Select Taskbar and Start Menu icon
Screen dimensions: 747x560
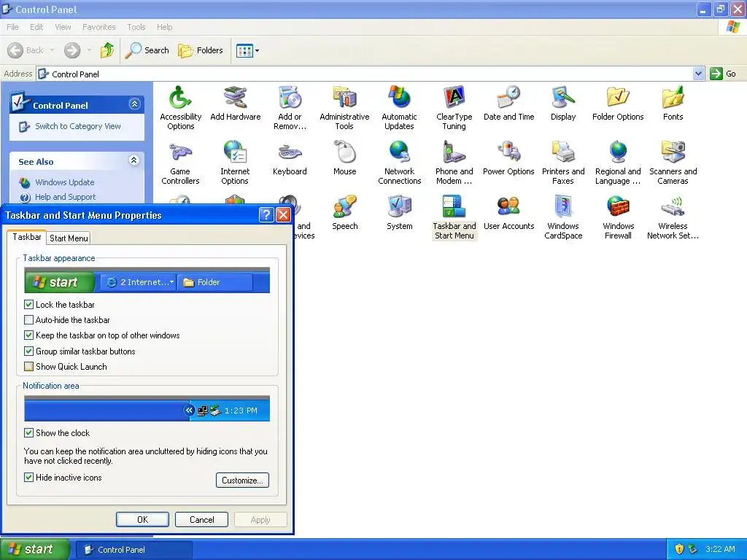point(454,217)
